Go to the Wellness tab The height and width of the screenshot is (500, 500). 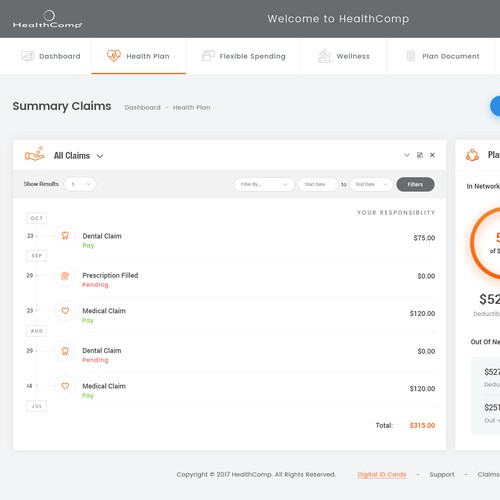click(344, 56)
